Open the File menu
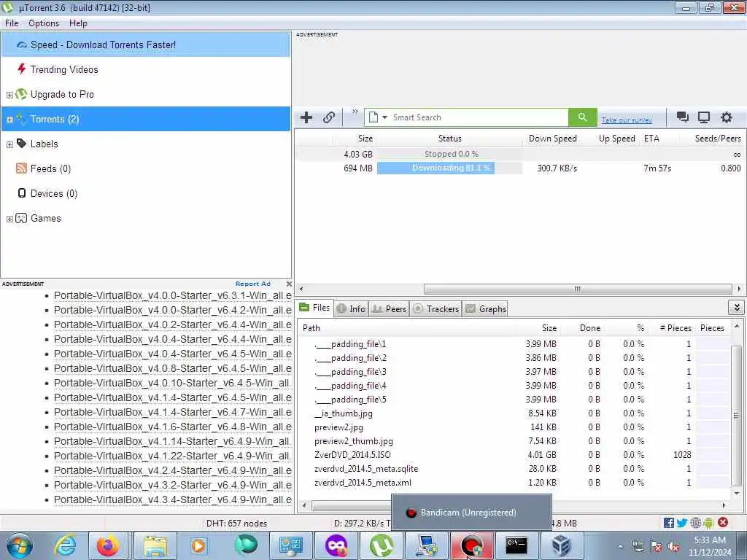 tap(12, 23)
